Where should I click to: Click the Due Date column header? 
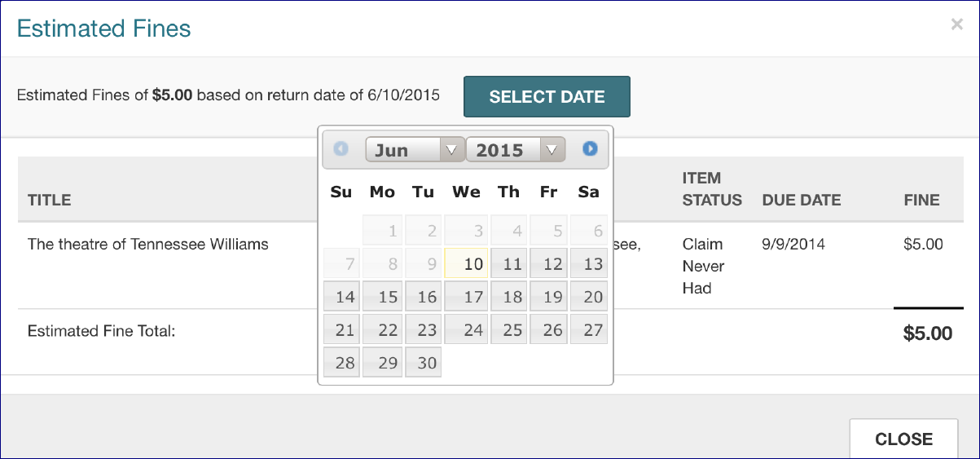coord(801,200)
